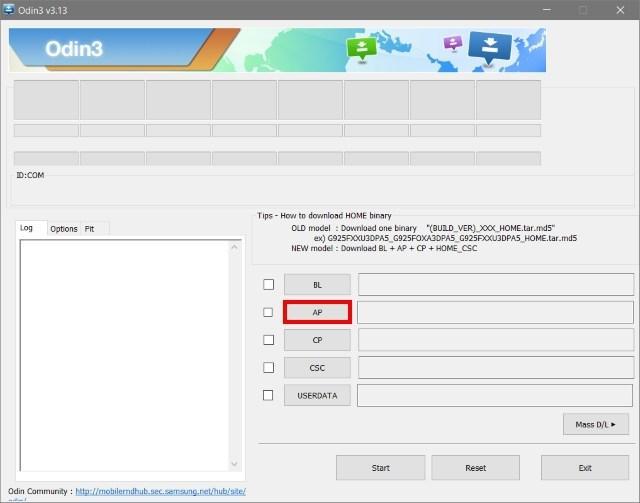Click the Reset button
The width and height of the screenshot is (640, 503).
[x=476, y=468]
